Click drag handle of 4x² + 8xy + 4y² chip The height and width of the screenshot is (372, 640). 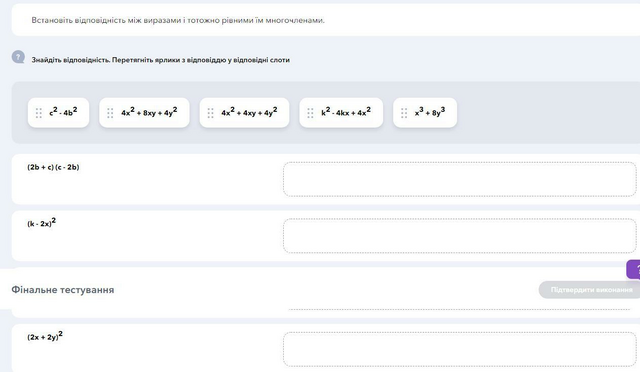[110, 113]
